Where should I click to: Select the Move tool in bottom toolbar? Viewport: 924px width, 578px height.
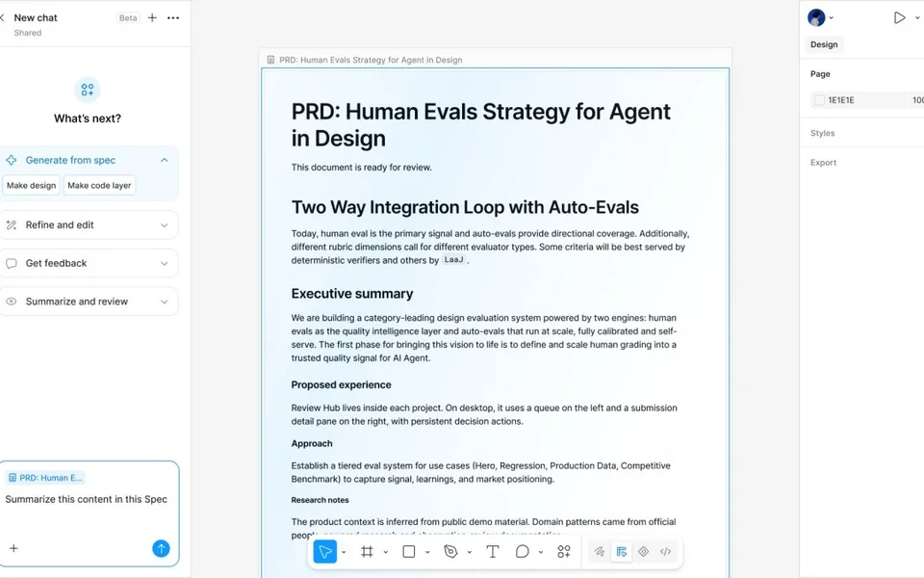click(x=324, y=551)
